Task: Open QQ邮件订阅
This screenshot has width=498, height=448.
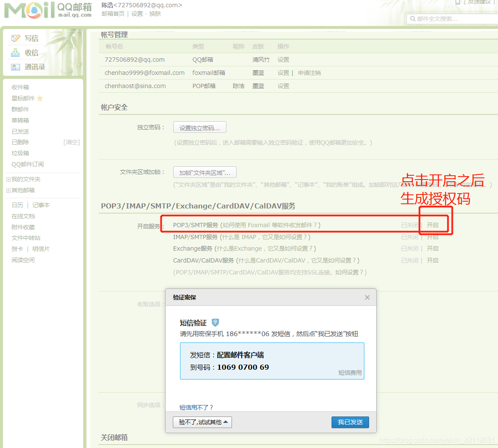Action: coord(28,165)
